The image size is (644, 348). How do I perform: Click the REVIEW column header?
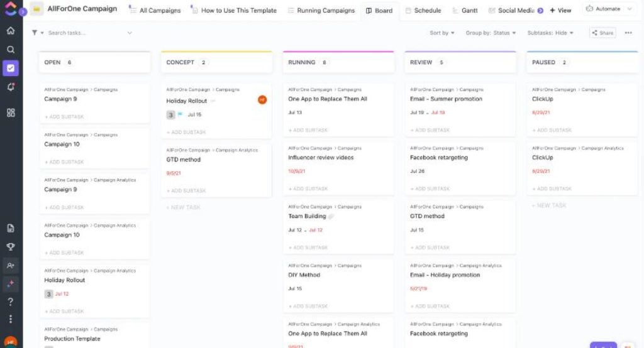[460, 62]
